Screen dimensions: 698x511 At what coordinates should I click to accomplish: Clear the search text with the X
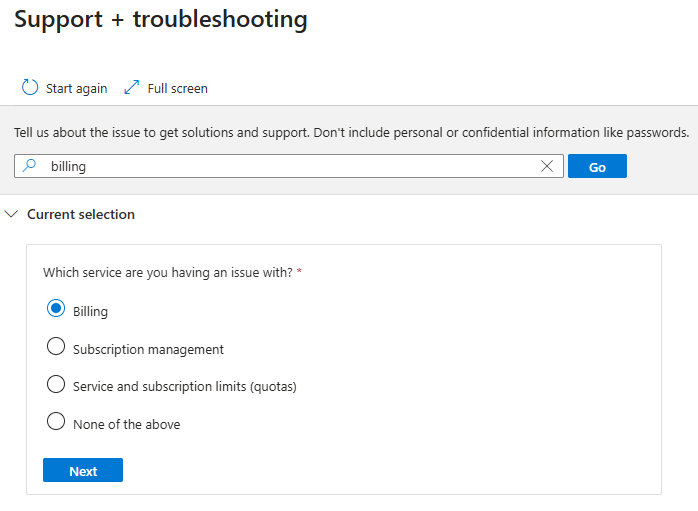(547, 166)
